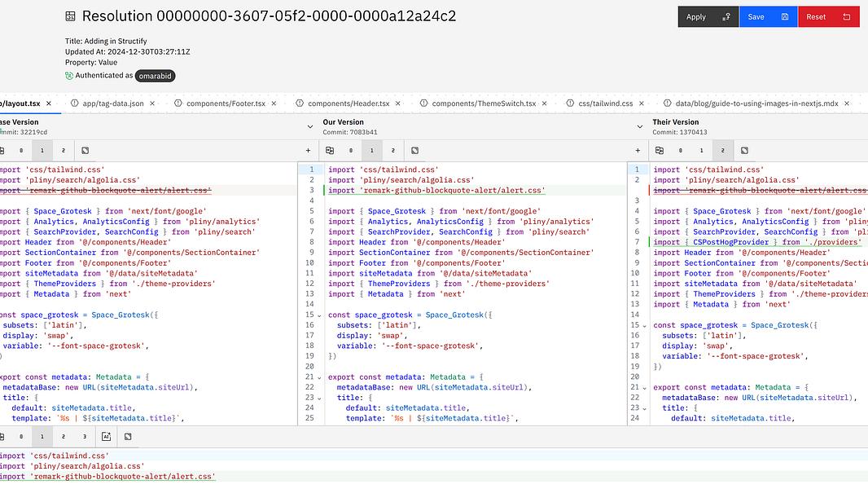Select diff mode 0 in Base Version toolbar
The height and width of the screenshot is (489, 868).
coord(21,151)
